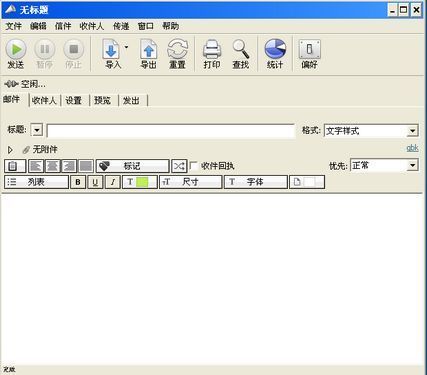Open the 统计 statistics pie chart
Image resolution: width=427 pixels, height=375 pixels.
275,49
